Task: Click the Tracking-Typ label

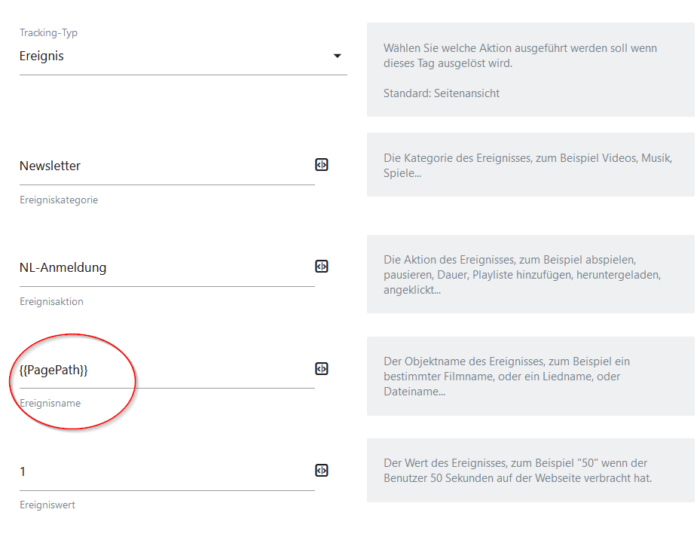Action: click(48, 33)
